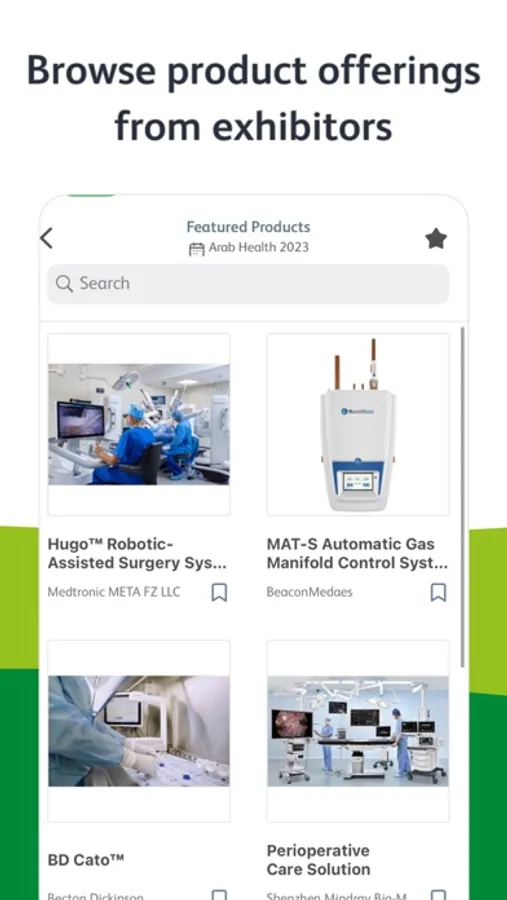Viewport: 507px width, 900px height.
Task: Toggle bookmark for BD Cato product
Action: pyautogui.click(x=219, y=895)
